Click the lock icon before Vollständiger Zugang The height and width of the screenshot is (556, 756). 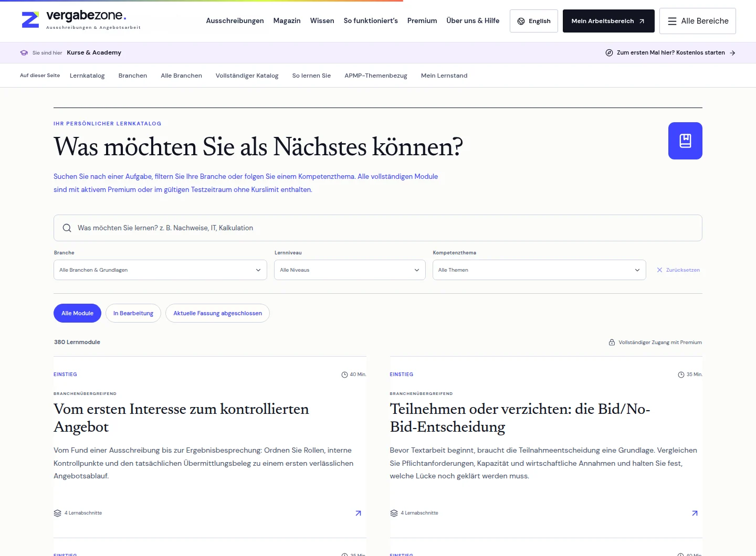pyautogui.click(x=612, y=342)
